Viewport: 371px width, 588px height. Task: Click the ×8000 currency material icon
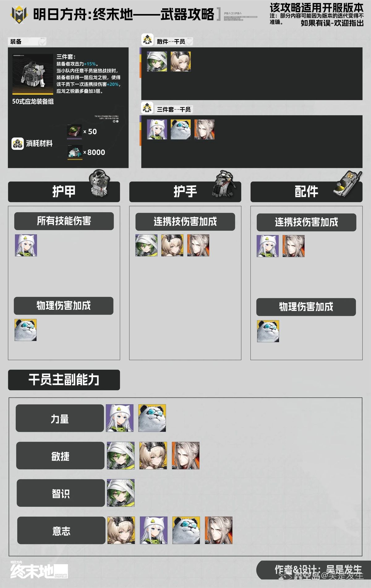[x=75, y=152]
